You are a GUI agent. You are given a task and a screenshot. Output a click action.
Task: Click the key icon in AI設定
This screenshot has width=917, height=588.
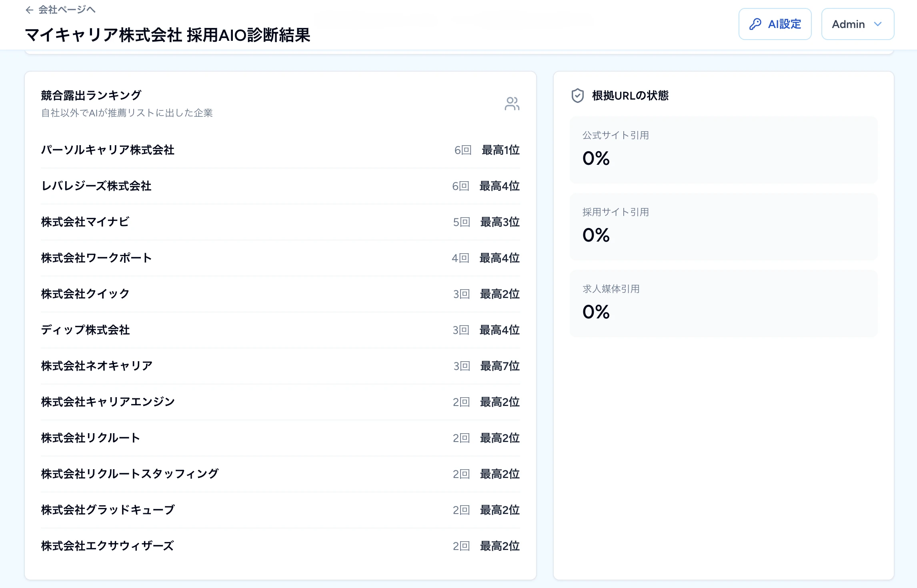click(x=755, y=24)
